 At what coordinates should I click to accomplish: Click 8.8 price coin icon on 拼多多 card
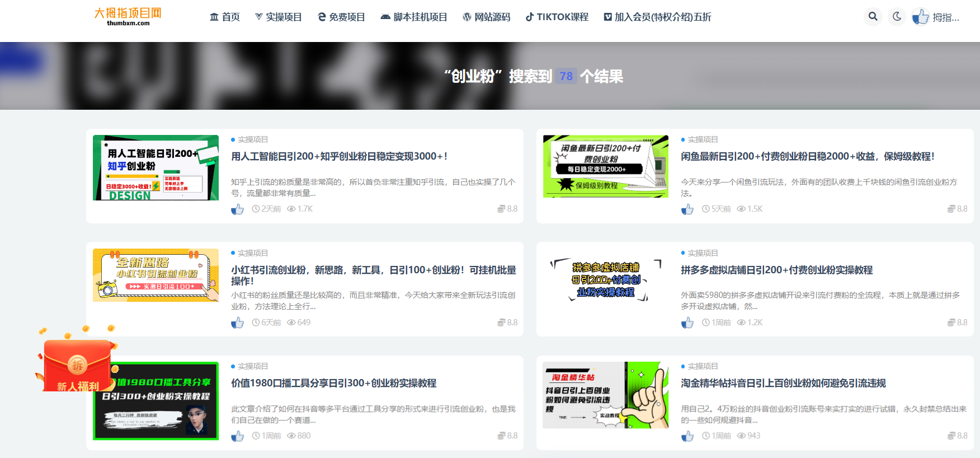[x=951, y=323]
